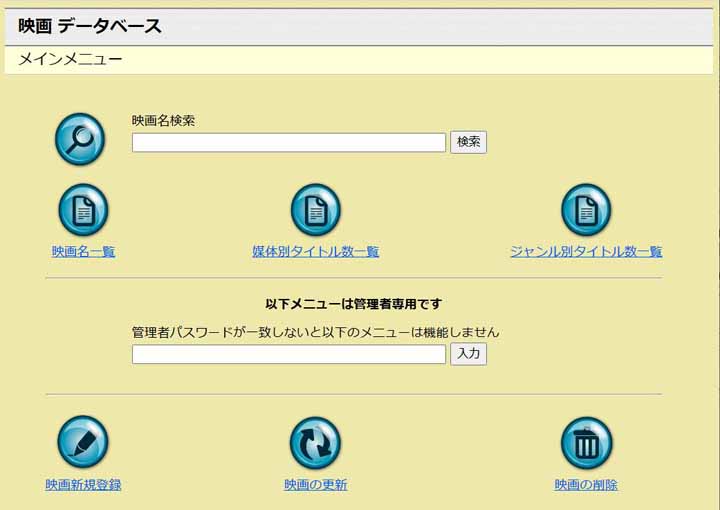
Task: Focus the 管理者パスワード input field
Action: [x=288, y=354]
